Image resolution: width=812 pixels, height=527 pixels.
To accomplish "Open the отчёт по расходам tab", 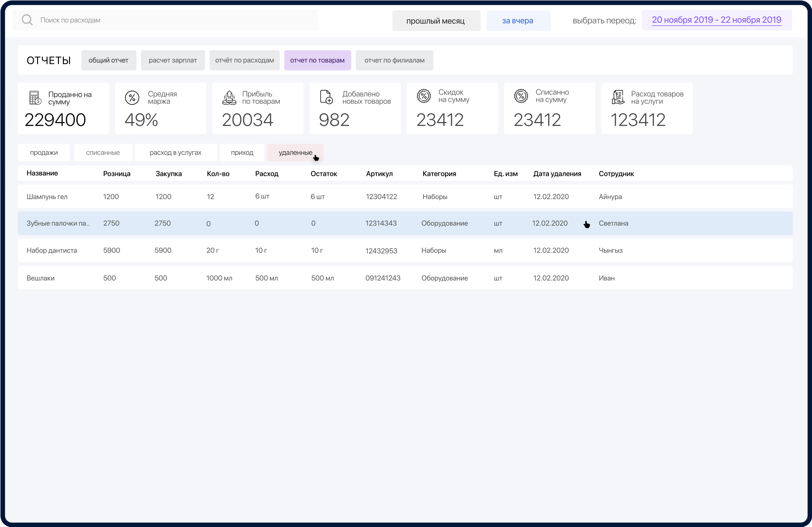I will click(x=244, y=61).
